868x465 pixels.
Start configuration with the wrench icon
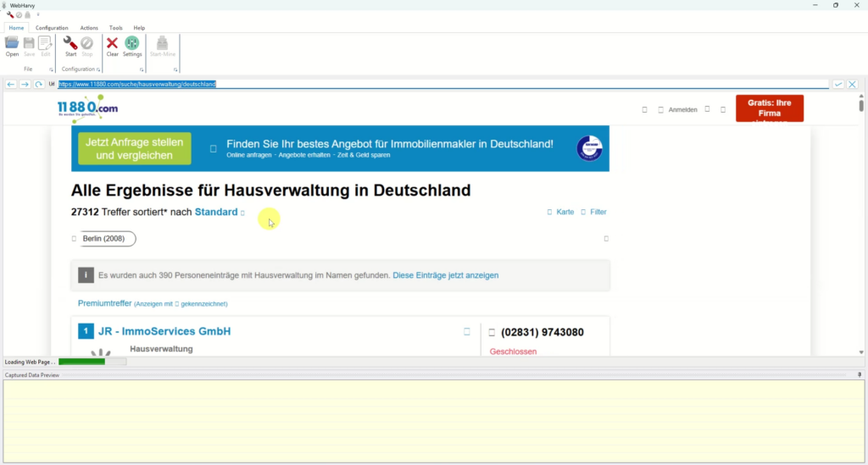click(x=70, y=47)
